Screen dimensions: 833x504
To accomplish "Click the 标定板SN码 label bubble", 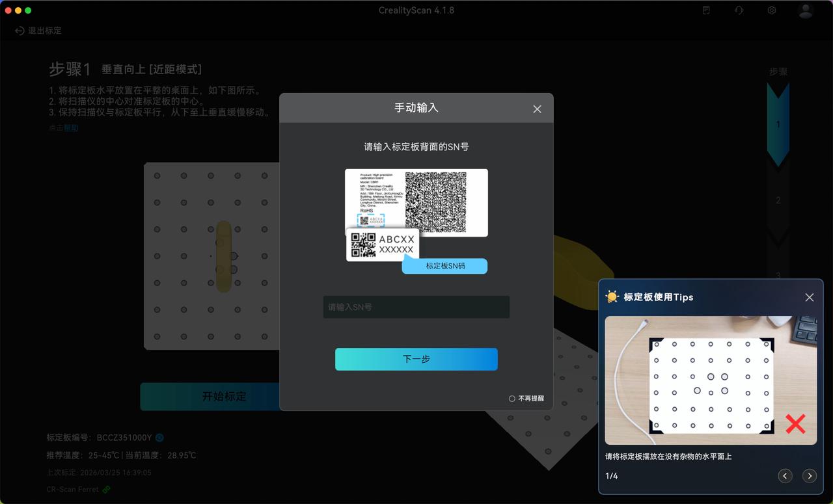I will (445, 266).
